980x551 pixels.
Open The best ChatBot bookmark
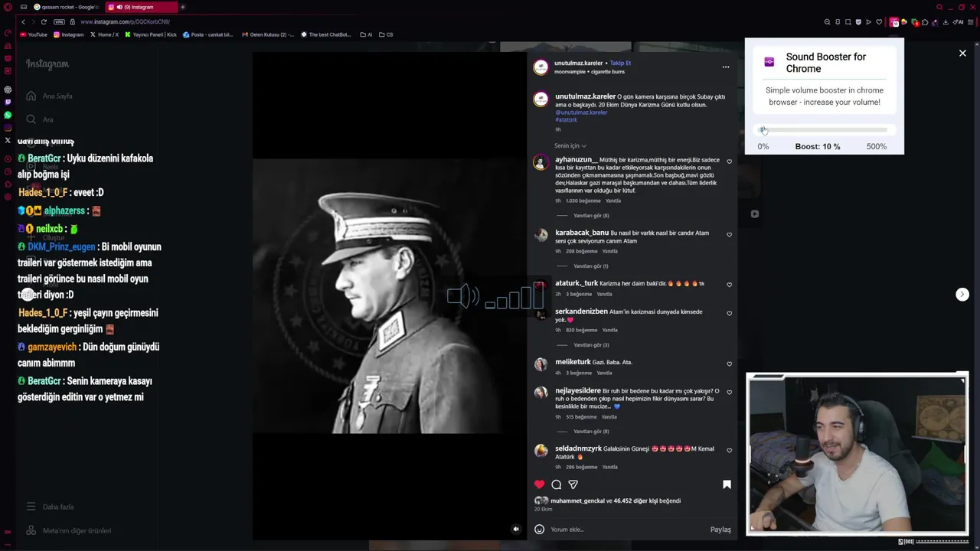(x=325, y=34)
